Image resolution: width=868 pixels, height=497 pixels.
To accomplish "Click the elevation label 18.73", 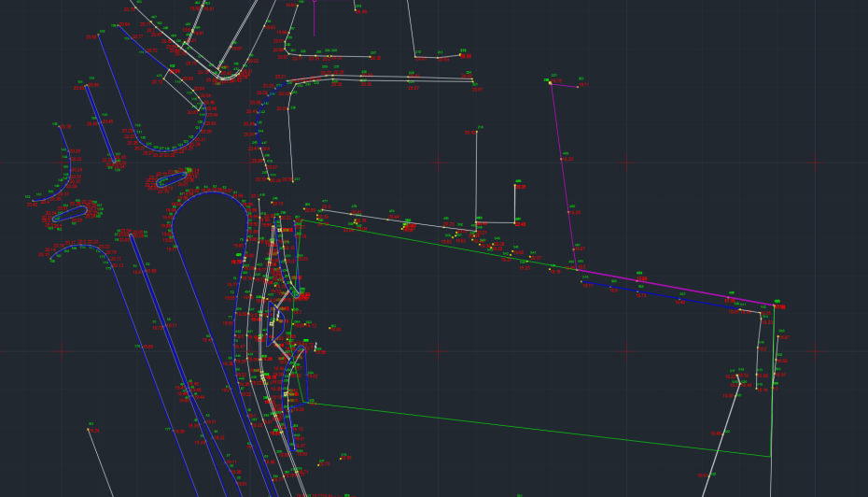I will point(641,296).
